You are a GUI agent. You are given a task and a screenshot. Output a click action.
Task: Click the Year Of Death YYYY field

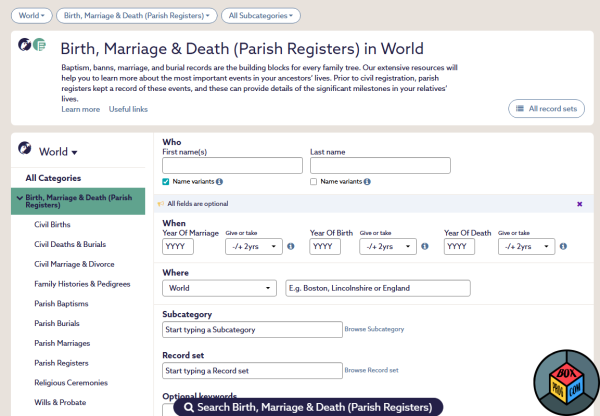[459, 246]
